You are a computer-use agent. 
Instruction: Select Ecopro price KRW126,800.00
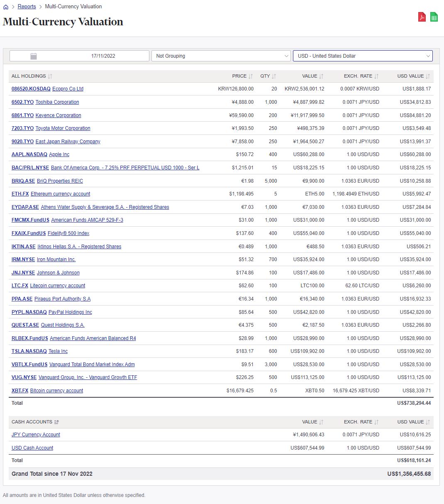pos(236,89)
